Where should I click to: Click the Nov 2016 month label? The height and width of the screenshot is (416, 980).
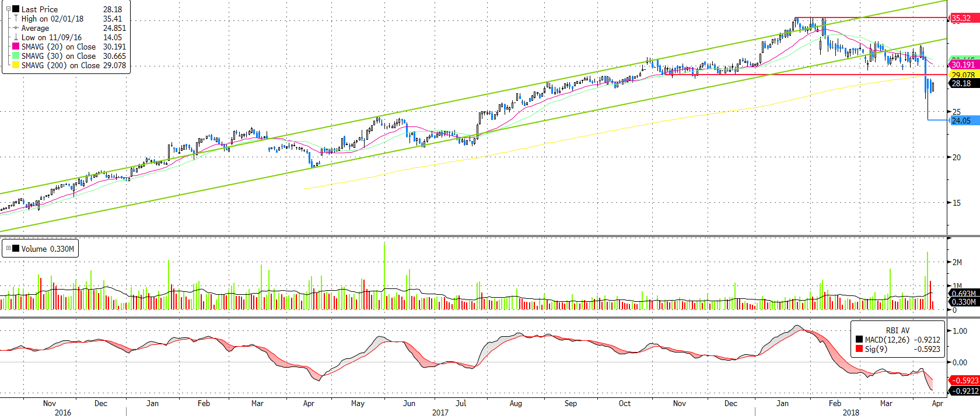[50, 403]
